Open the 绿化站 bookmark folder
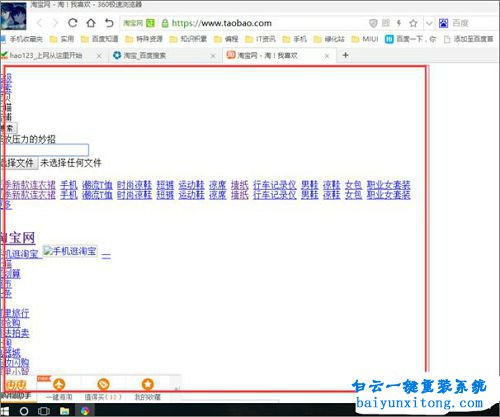 click(329, 39)
